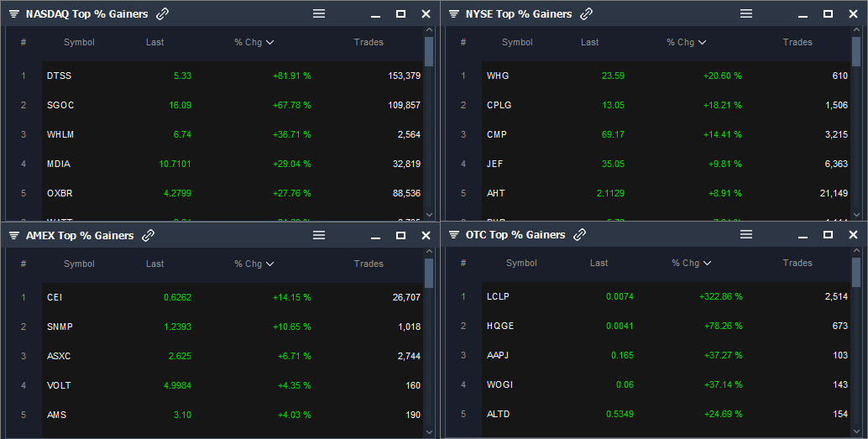Select CPLG symbol in NYSE gainers
Viewport: 868px width, 439px height.
click(499, 105)
